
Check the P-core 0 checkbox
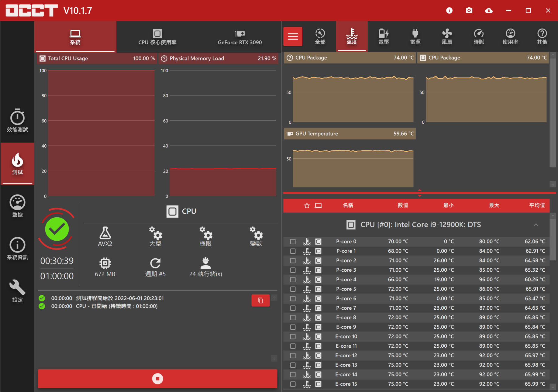[293, 242]
